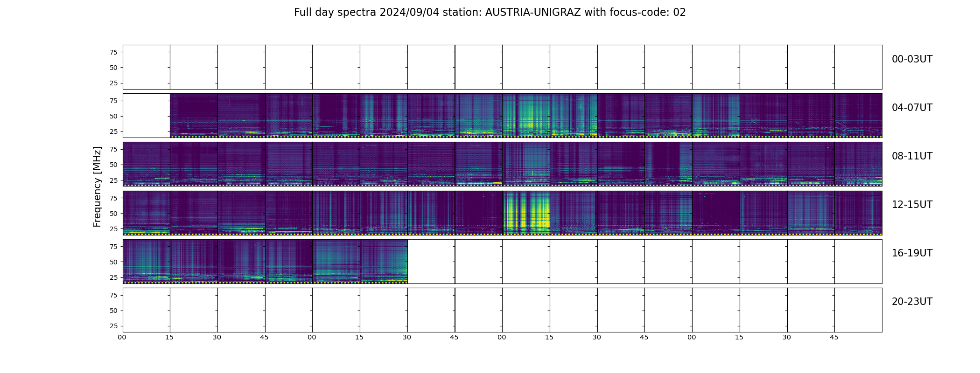Click the "50" tick of the 16-19UT row
Screen dimensions: 980x373
(x=113, y=262)
